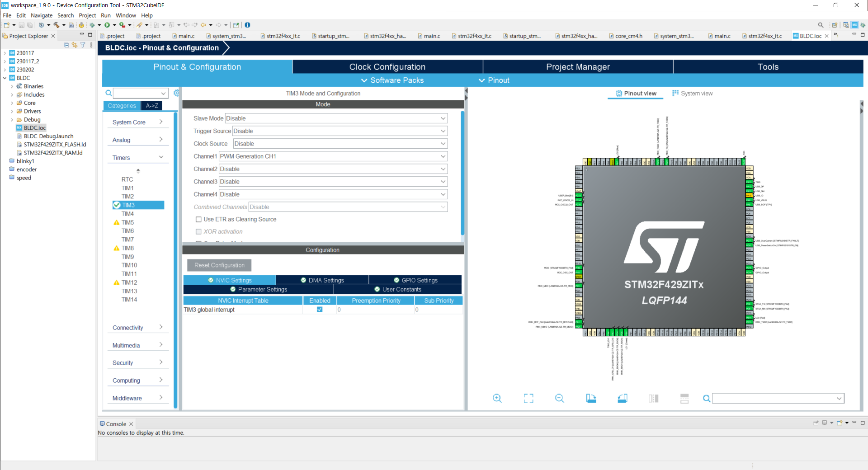The height and width of the screenshot is (470, 868).
Task: Toggle the TIM3 global interrupt Enabled checkbox
Action: click(320, 310)
